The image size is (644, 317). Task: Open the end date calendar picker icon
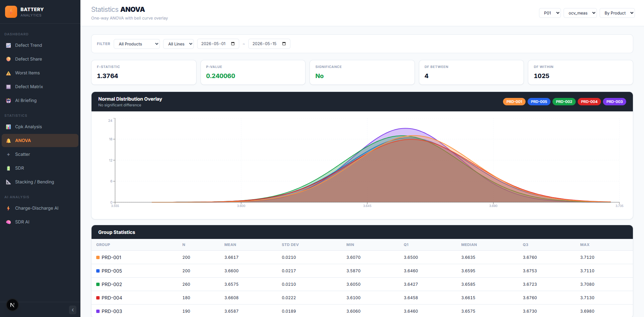pos(284,44)
